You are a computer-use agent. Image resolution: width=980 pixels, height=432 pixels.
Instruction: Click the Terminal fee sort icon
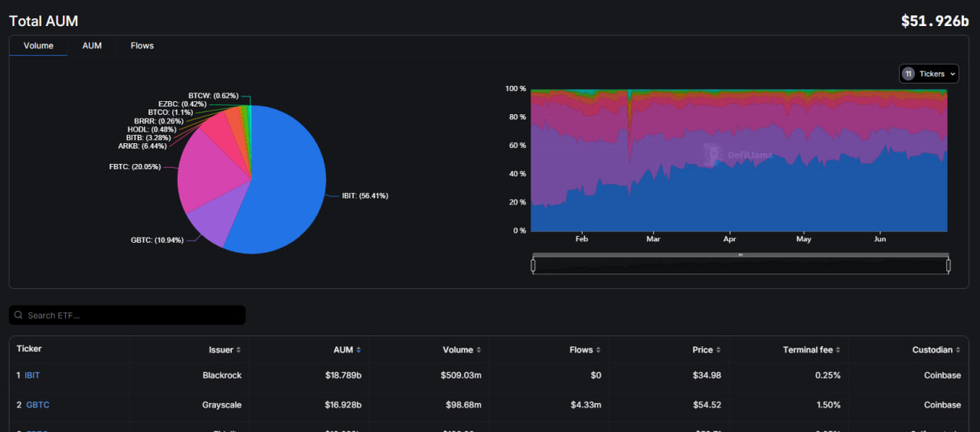(838, 350)
